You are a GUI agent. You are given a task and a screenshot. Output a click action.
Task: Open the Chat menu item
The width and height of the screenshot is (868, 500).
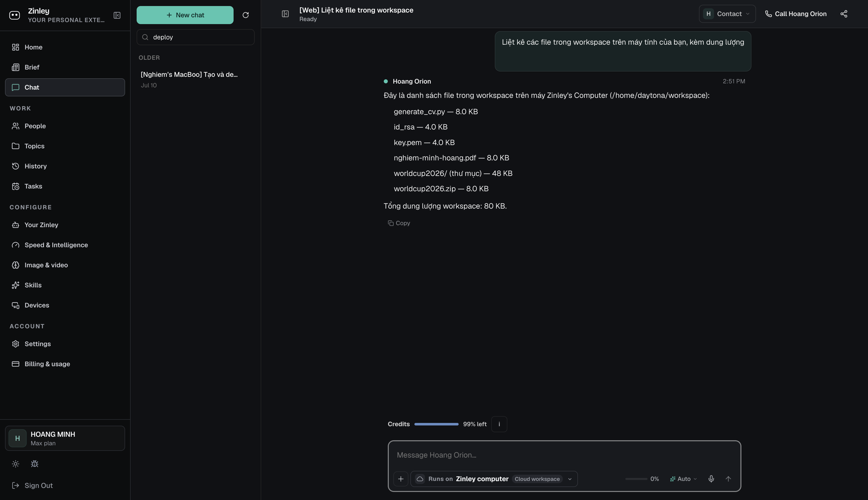click(x=65, y=87)
